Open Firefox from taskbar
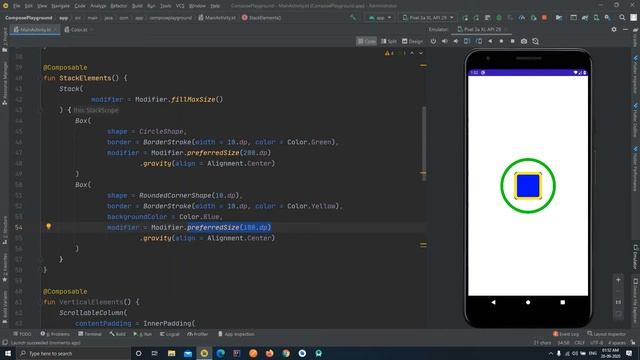 pyautogui.click(x=269, y=353)
